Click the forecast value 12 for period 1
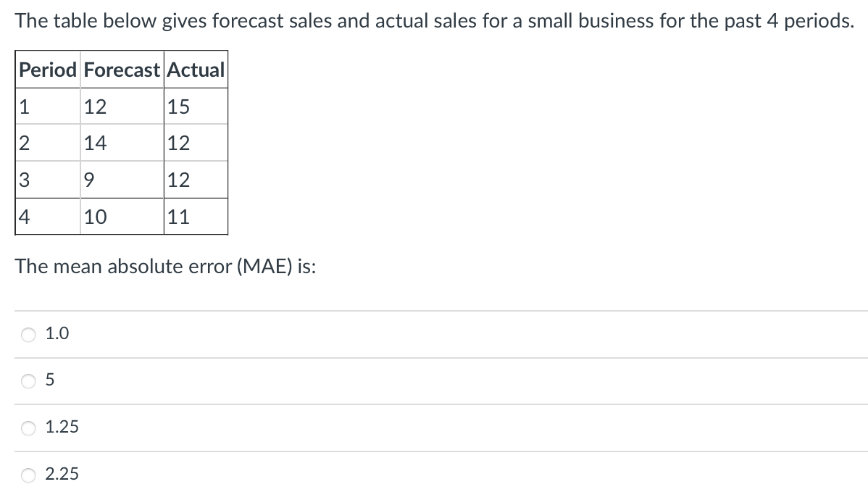Image resolution: width=868 pixels, height=500 pixels. click(95, 106)
